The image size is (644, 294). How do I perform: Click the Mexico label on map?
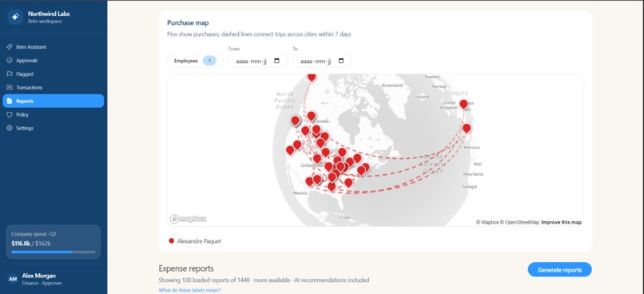(x=300, y=193)
